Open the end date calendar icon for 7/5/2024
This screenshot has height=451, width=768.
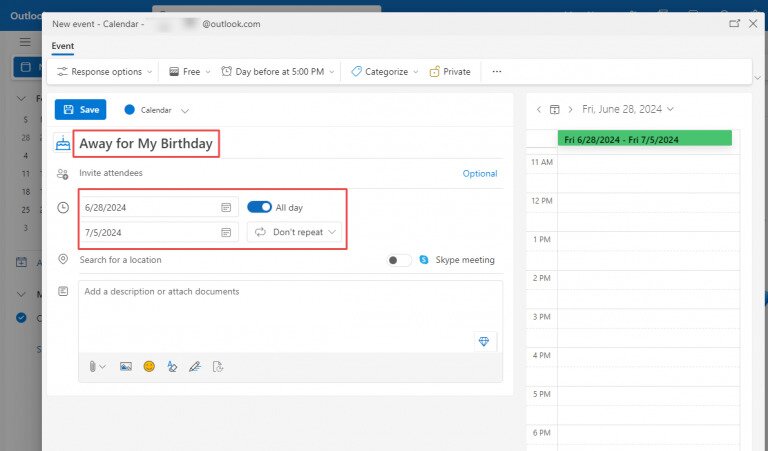coord(226,232)
